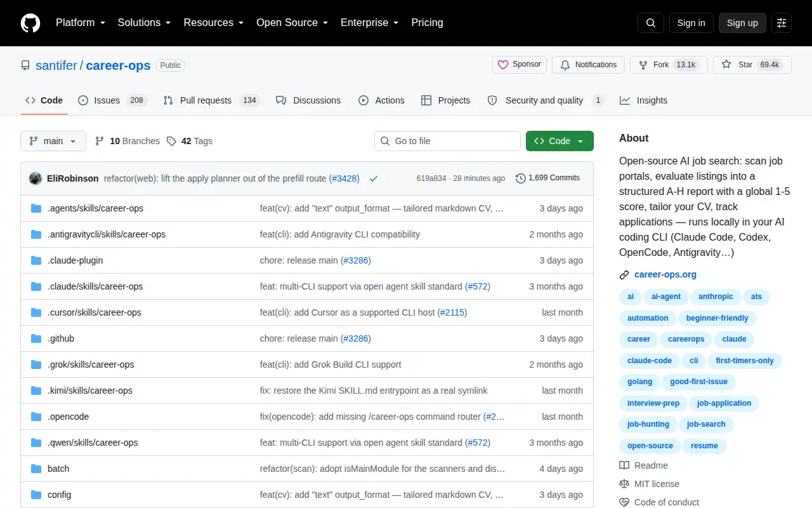Select the good-first-issue topic tag
Screen dimensions: 812x508
698,382
